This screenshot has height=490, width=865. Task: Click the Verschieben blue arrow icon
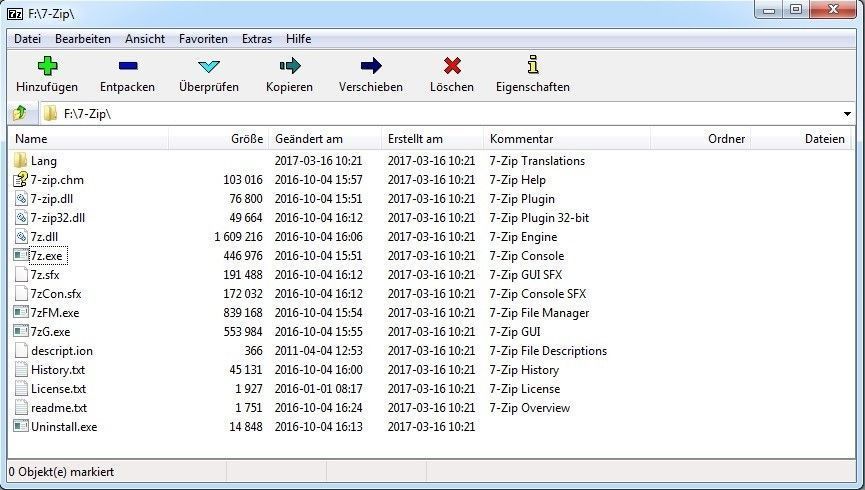pos(371,66)
